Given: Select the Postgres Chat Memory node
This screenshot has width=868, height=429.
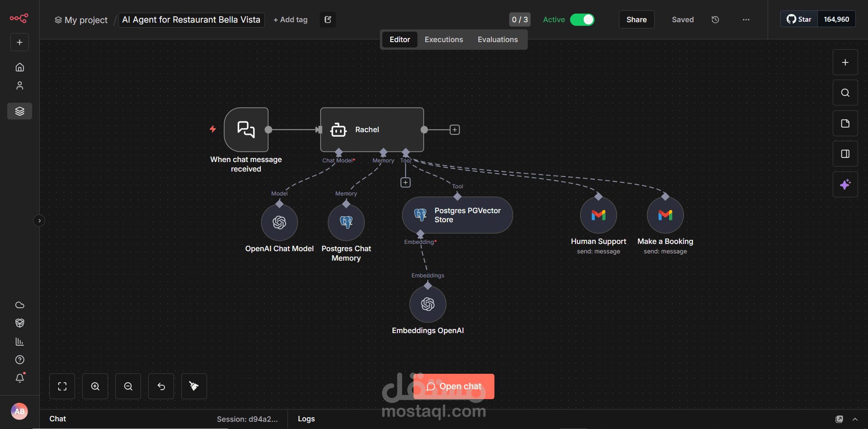Looking at the screenshot, I should (x=346, y=222).
